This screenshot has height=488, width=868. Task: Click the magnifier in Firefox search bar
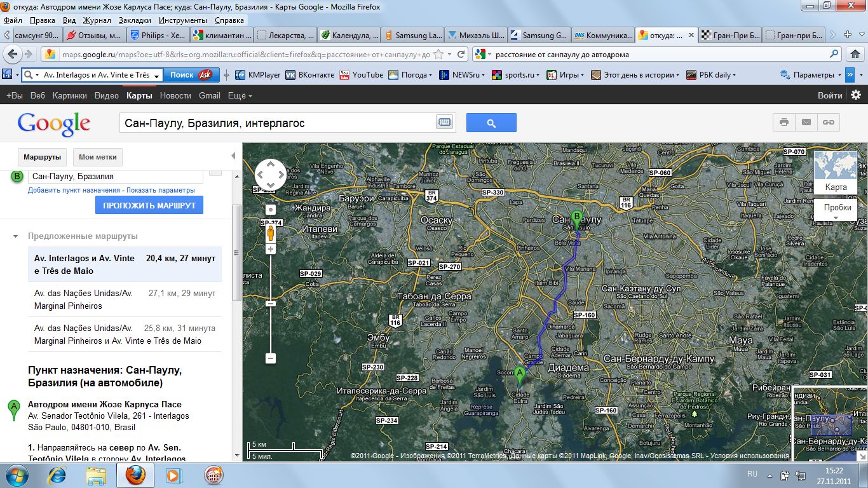[x=834, y=55]
